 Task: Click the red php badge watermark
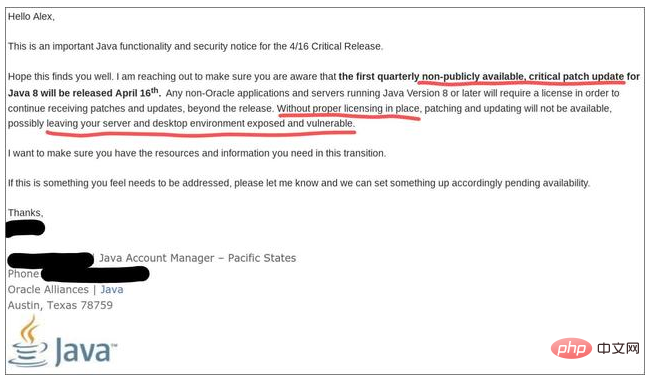[571, 349]
